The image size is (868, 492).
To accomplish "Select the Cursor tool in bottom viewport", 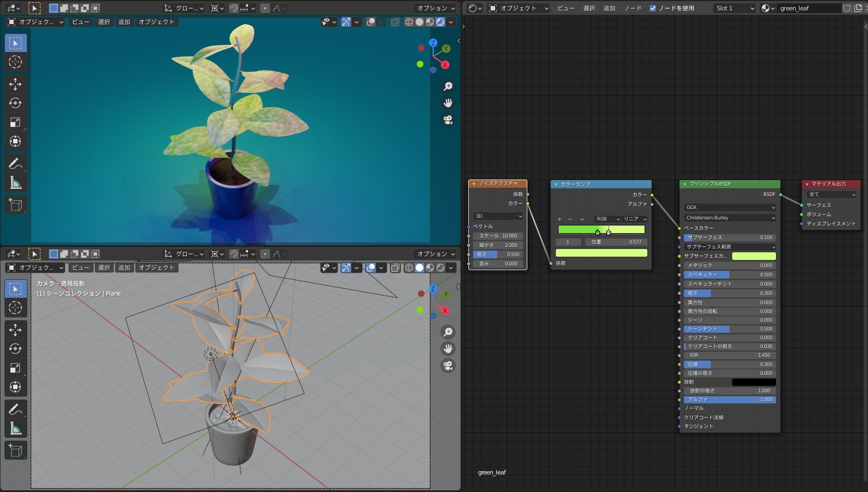I will 15,308.
